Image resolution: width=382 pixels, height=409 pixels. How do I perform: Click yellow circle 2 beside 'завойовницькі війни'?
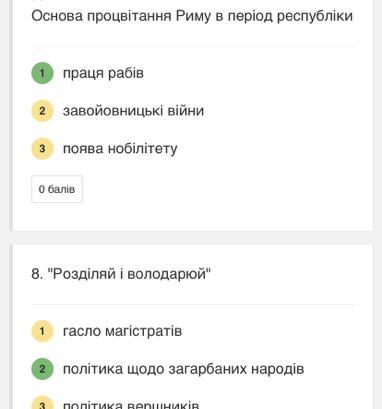pos(42,111)
